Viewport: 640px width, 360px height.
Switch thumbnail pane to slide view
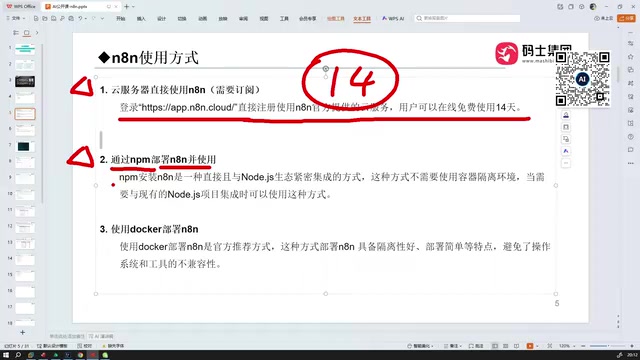click(x=27, y=33)
